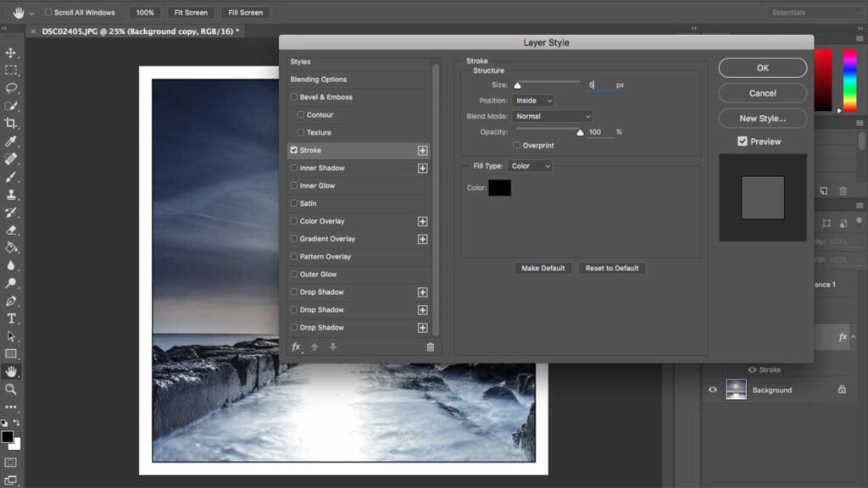868x488 pixels.
Task: Add another Stroke effect with plus icon
Action: [422, 151]
